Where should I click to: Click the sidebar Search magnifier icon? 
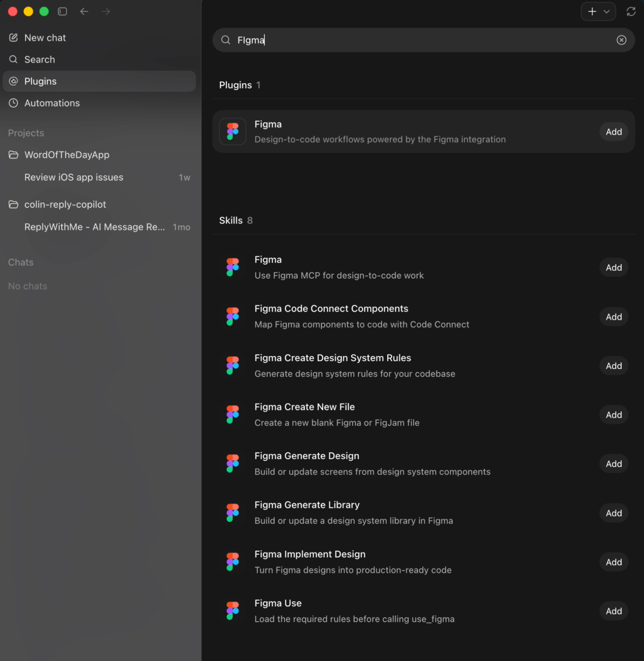[x=13, y=59]
